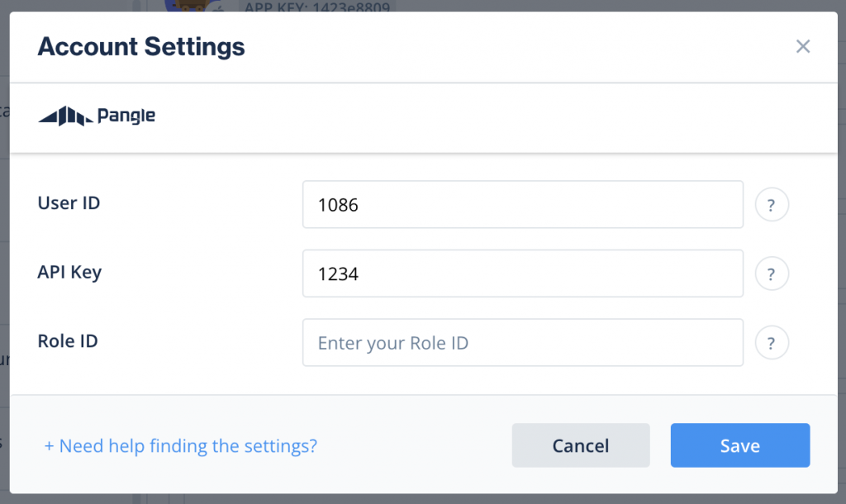Close the Account Settings dialog
The height and width of the screenshot is (504, 846).
pos(802,46)
